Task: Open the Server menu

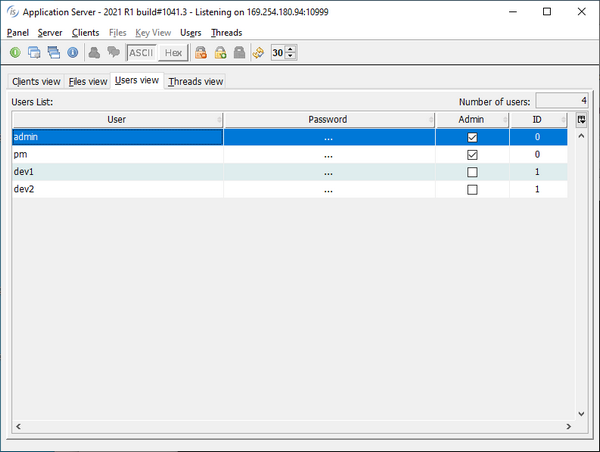Action: click(x=50, y=32)
